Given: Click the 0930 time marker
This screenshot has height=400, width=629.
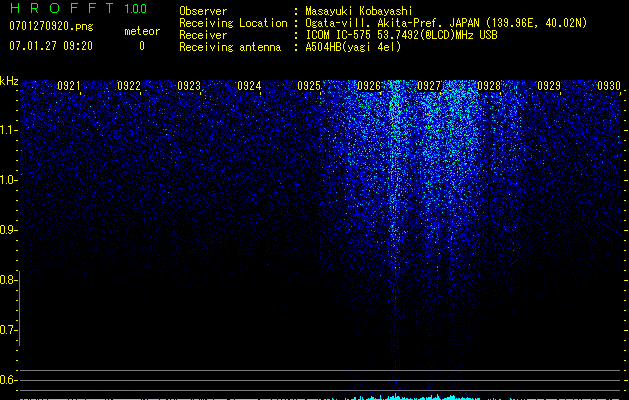Looking at the screenshot, I should click(609, 86).
